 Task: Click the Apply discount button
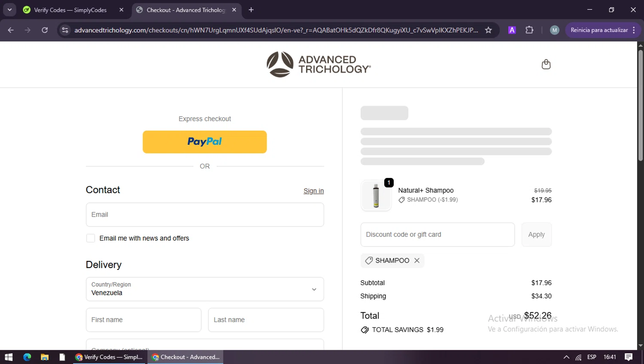coord(536,235)
